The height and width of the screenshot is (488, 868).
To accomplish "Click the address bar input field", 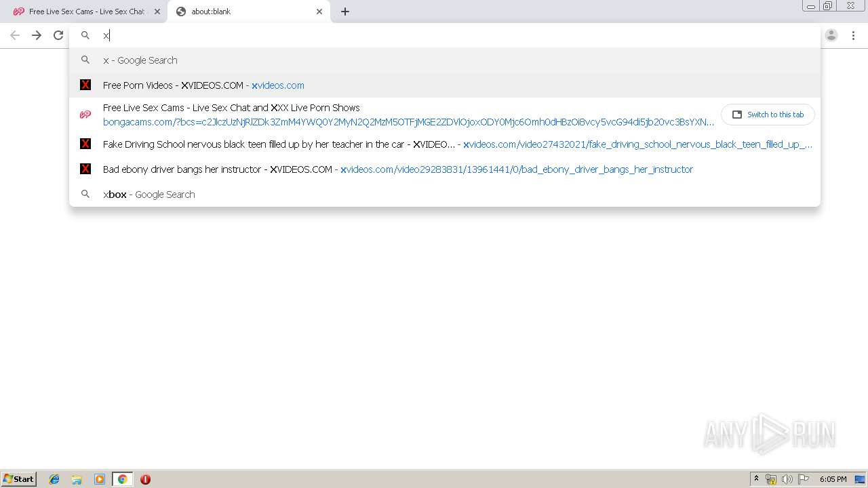I will click(x=444, y=35).
